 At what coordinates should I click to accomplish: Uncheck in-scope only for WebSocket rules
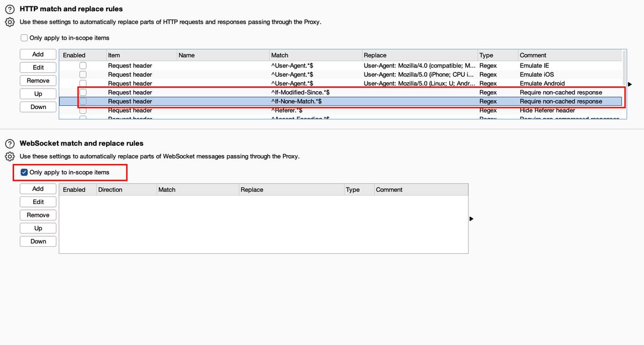(x=24, y=172)
